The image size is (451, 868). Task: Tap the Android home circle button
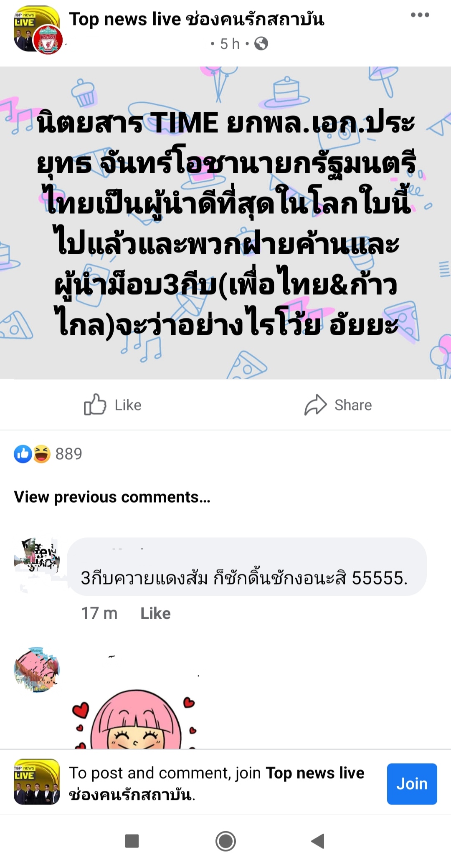[x=225, y=841]
